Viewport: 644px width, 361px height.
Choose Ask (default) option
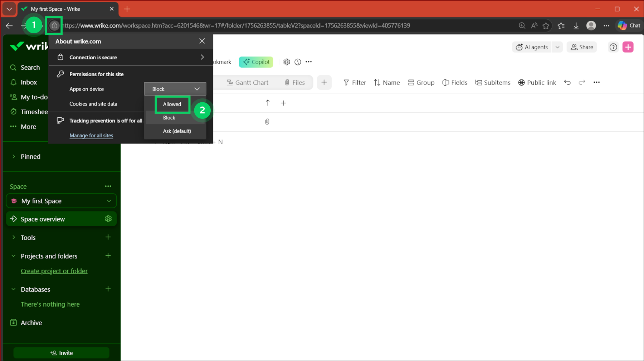coord(177,131)
